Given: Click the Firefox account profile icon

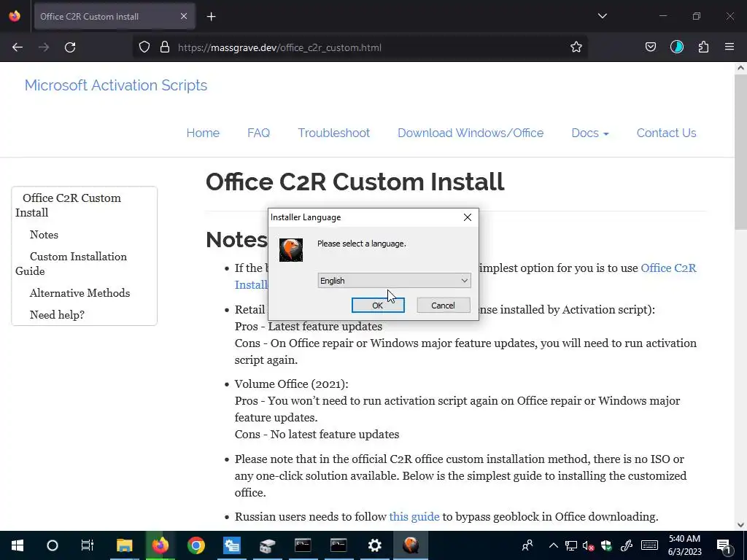Looking at the screenshot, I should (x=676, y=47).
